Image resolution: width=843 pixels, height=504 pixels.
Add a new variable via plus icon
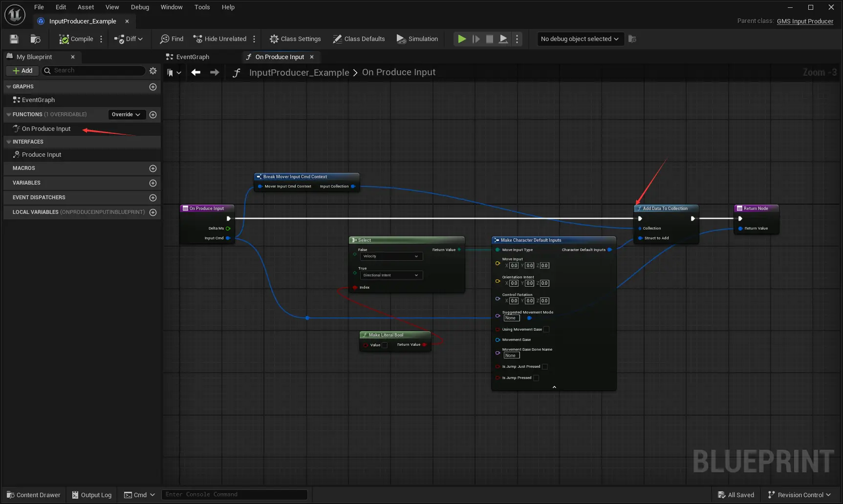(x=153, y=183)
